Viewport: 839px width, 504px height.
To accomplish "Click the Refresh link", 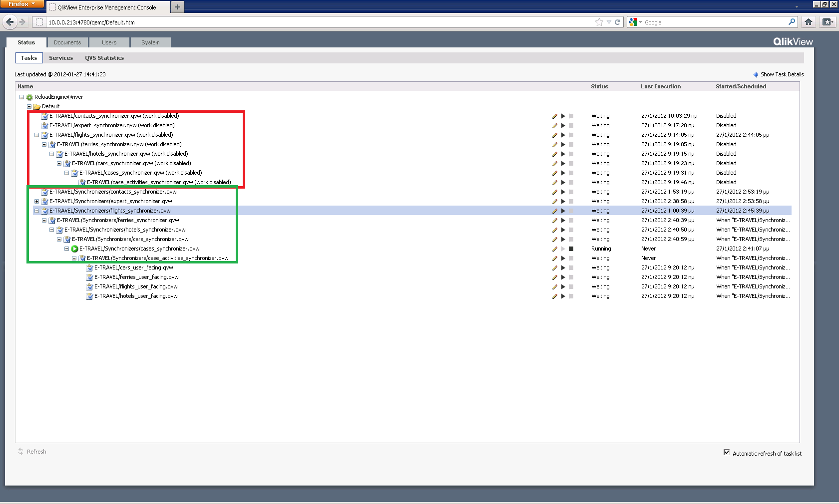I will tap(36, 452).
